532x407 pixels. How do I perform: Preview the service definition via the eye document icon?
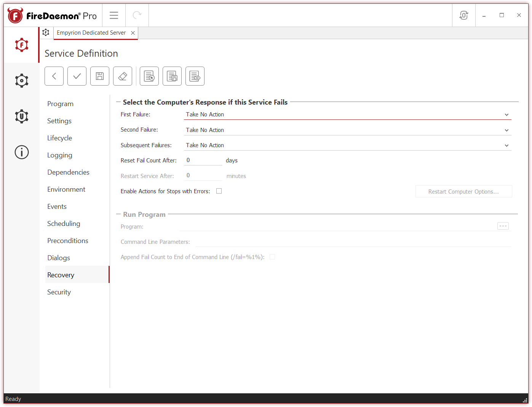[195, 76]
